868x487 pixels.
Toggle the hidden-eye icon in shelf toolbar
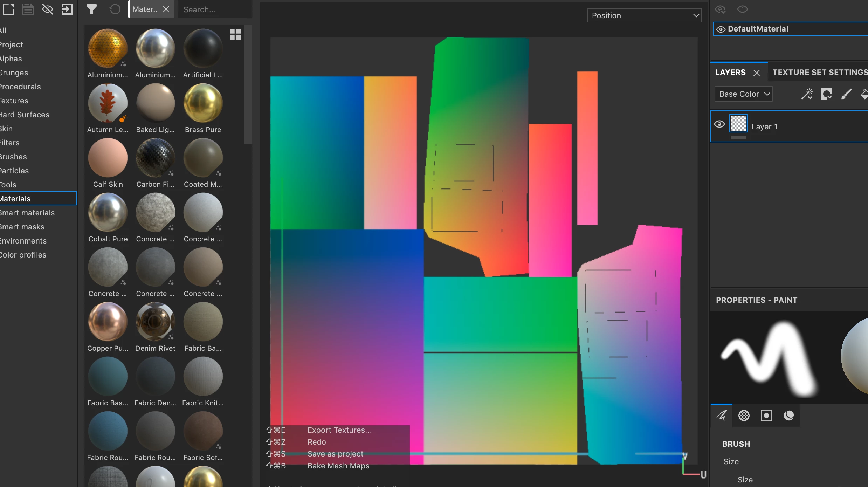47,9
